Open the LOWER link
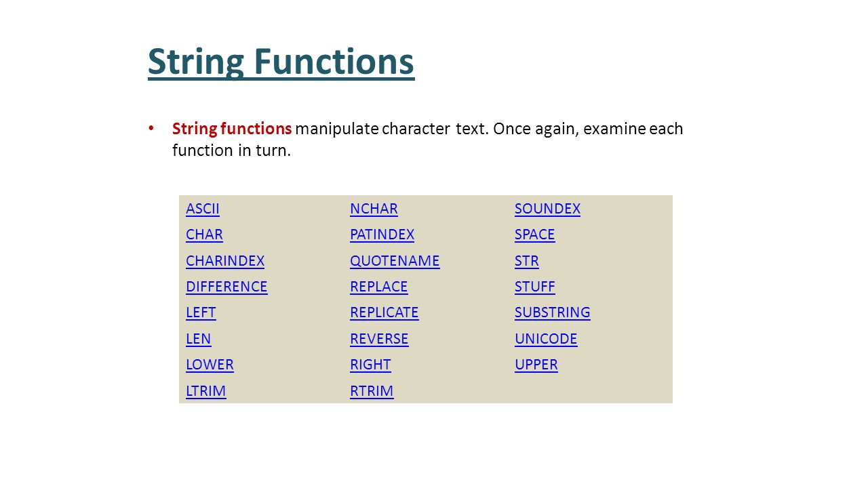The image size is (868, 488). [210, 365]
